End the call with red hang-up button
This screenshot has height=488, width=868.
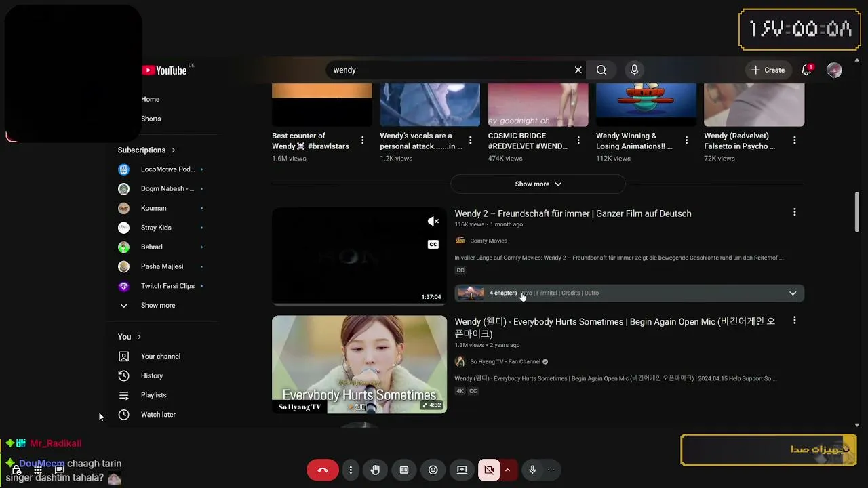(x=323, y=470)
